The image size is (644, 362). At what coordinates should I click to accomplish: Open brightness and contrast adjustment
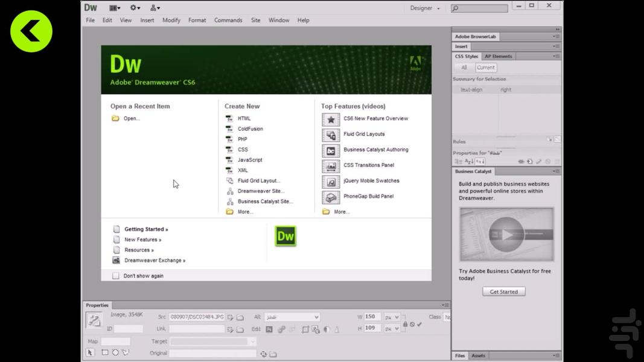pos(327,329)
